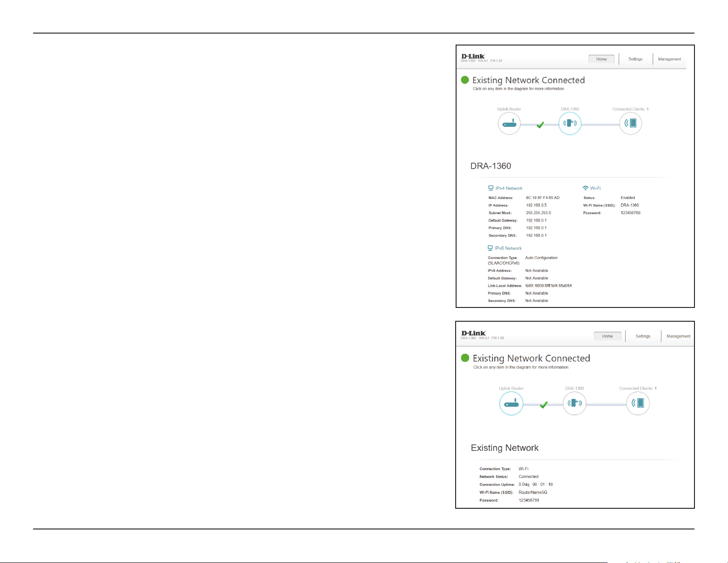Click the green status dot above the Existing Network details
The image size is (728, 563).
coord(465,358)
